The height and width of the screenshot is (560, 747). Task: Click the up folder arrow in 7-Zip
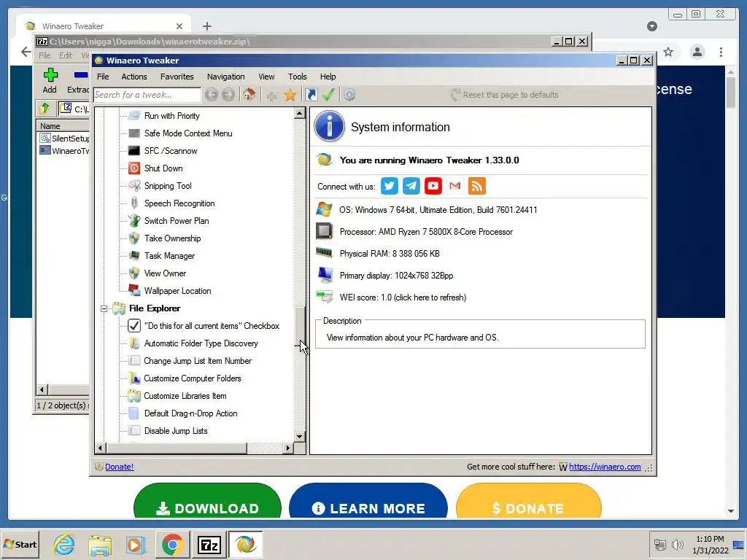(44, 109)
